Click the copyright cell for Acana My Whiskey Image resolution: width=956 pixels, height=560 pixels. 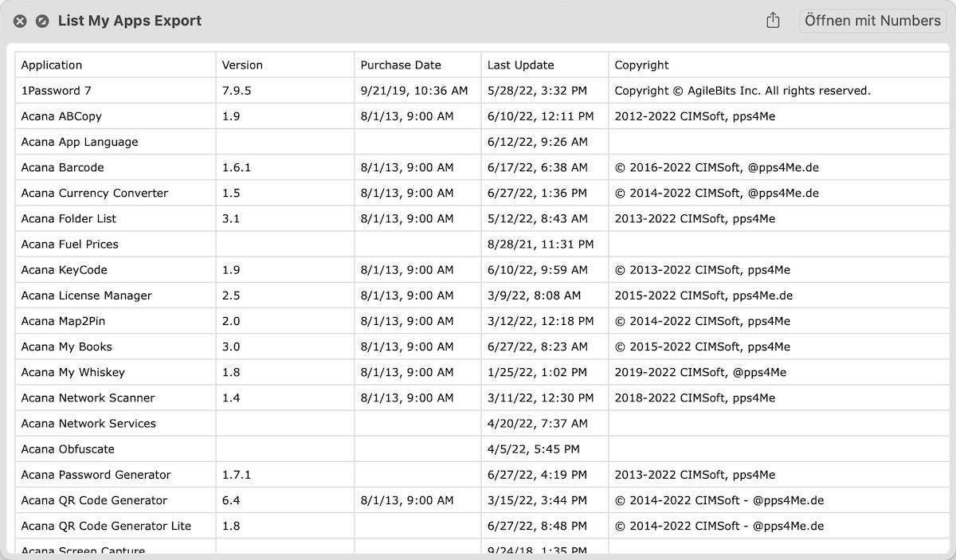778,372
